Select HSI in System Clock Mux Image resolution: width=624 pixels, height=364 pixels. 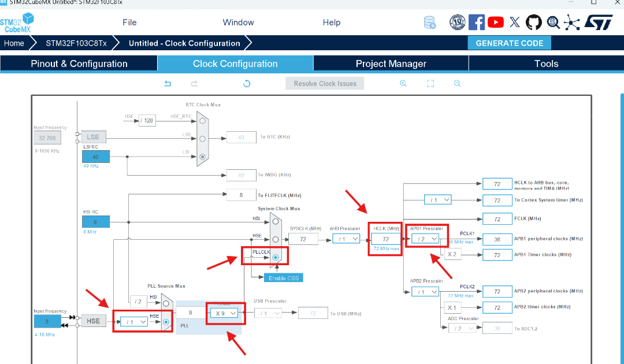(276, 222)
